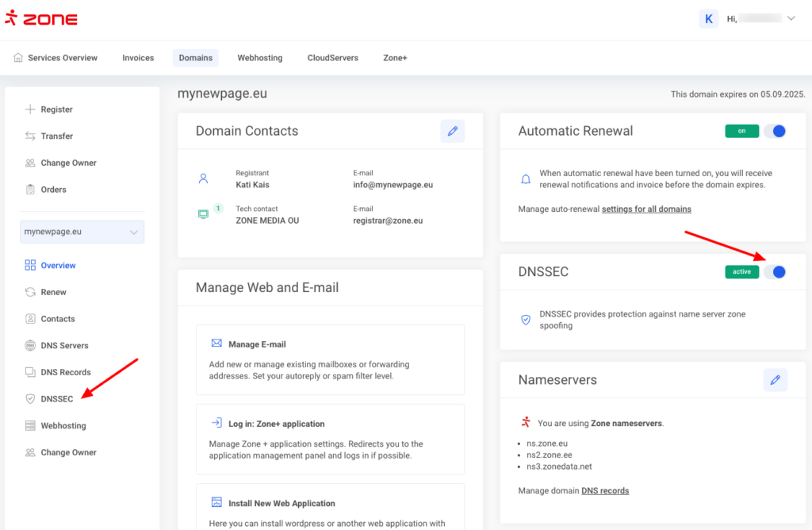Follow the settings for all domains link
Screen dimensions: 812x530
point(646,209)
